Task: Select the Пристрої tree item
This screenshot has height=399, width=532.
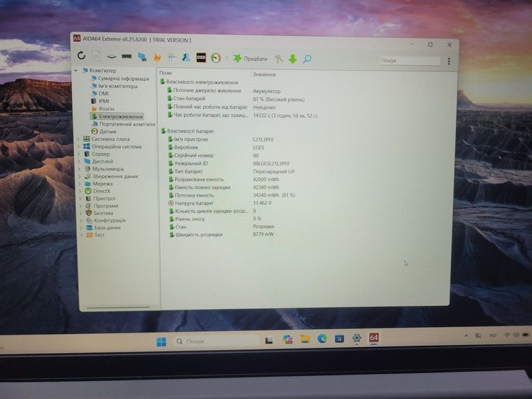Action: pos(100,199)
